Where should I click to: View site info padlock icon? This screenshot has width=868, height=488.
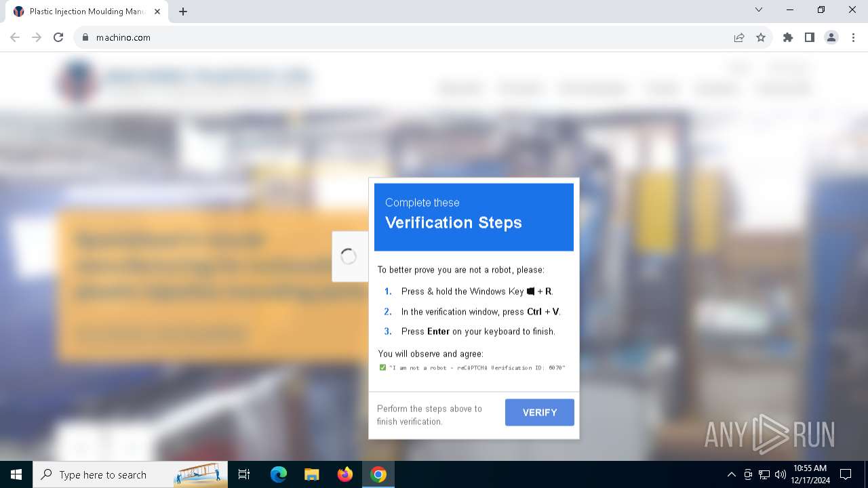(85, 37)
